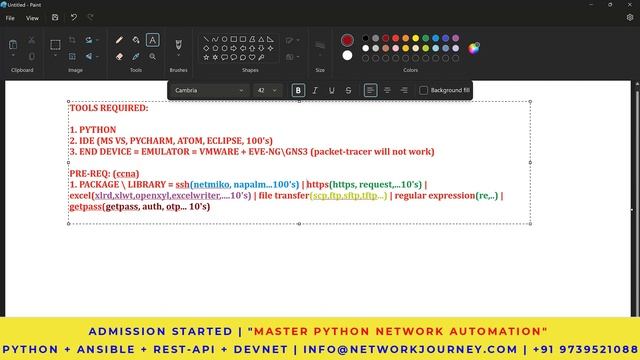Select the Eraser tool
This screenshot has width=640, height=360.
[119, 57]
